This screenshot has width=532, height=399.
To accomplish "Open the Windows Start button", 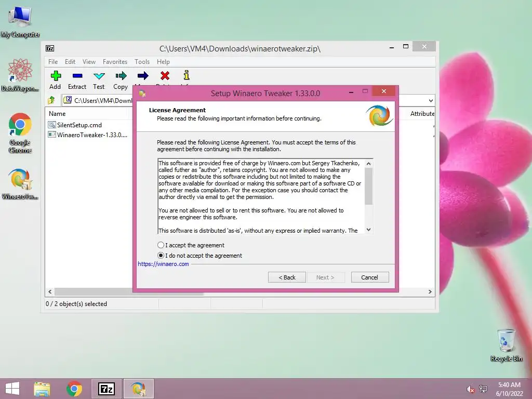I will [x=12, y=389].
